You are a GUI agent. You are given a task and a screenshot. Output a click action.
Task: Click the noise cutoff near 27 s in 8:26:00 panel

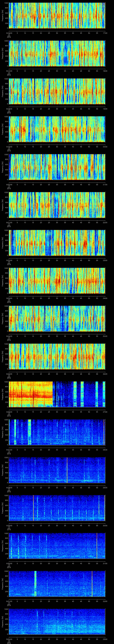53,394
